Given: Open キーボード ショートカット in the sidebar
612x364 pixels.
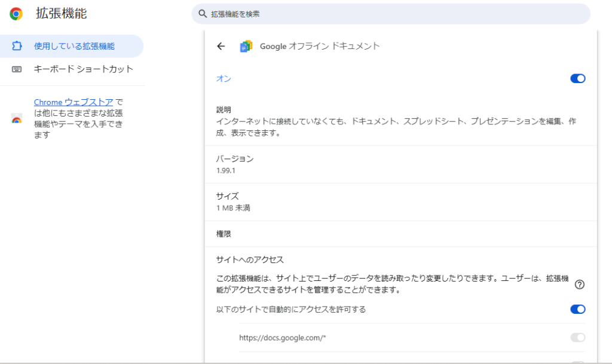Looking at the screenshot, I should click(x=84, y=69).
